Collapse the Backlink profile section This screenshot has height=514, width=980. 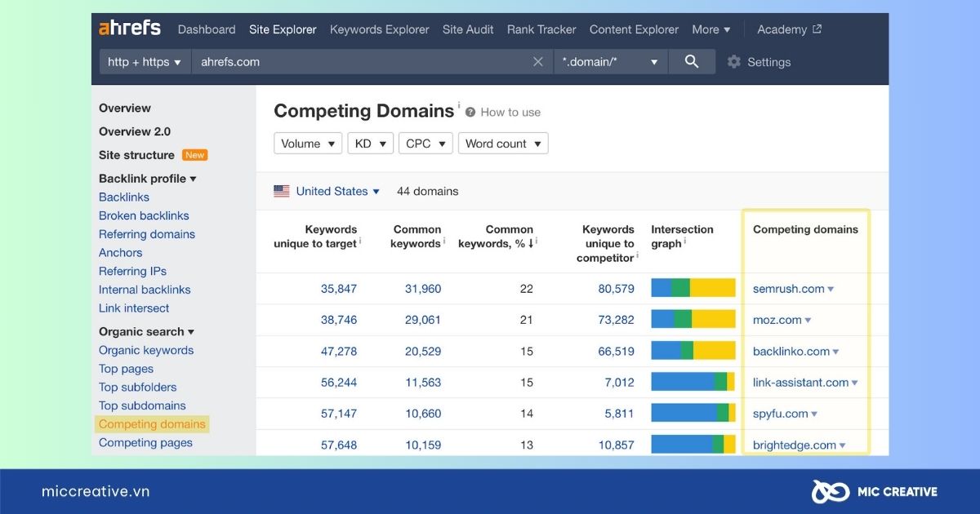[148, 179]
